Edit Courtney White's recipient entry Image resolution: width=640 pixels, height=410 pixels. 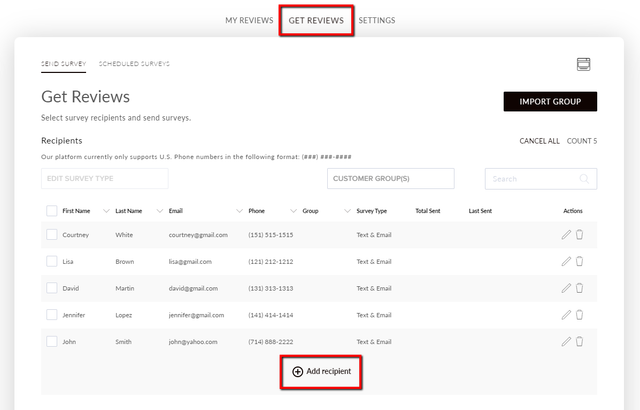pyautogui.click(x=566, y=235)
